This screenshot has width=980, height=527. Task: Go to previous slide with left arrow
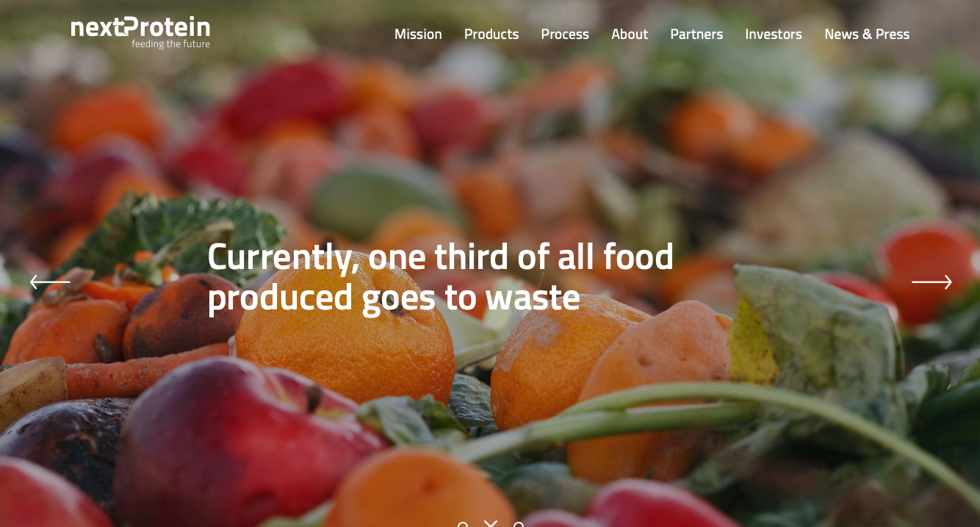[x=50, y=282]
